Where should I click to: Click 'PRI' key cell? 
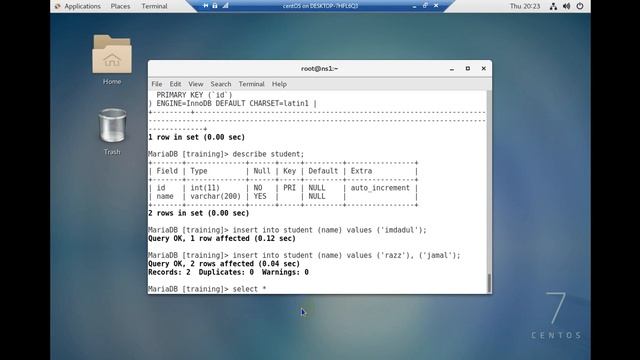(289, 188)
